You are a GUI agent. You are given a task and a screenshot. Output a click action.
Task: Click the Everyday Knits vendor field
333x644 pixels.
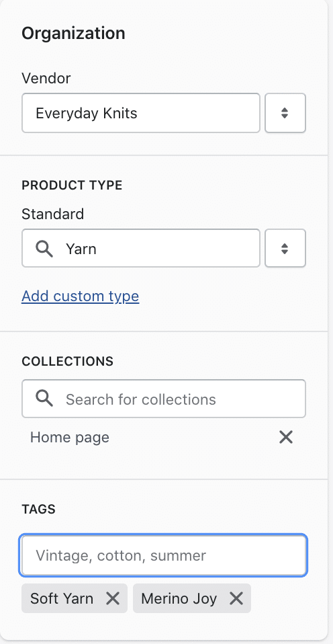[141, 113]
